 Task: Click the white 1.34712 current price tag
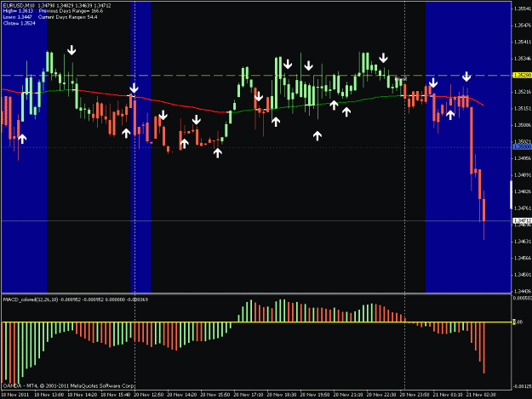(522, 220)
